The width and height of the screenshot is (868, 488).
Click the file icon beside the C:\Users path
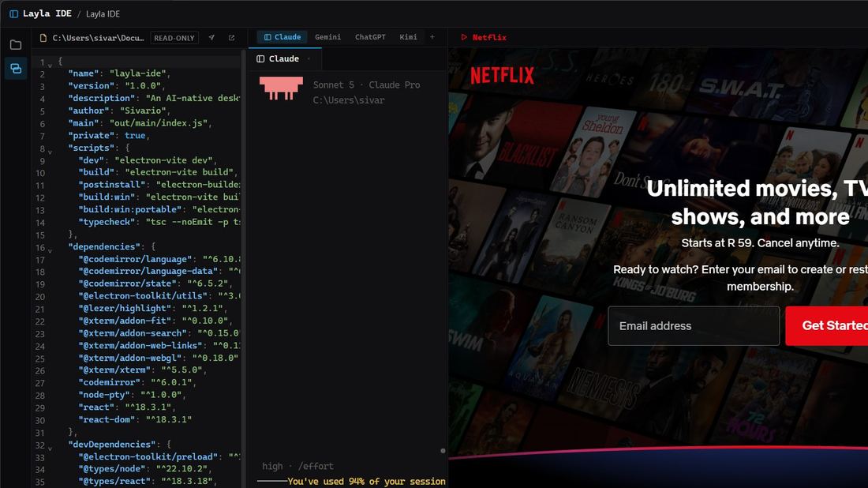43,38
